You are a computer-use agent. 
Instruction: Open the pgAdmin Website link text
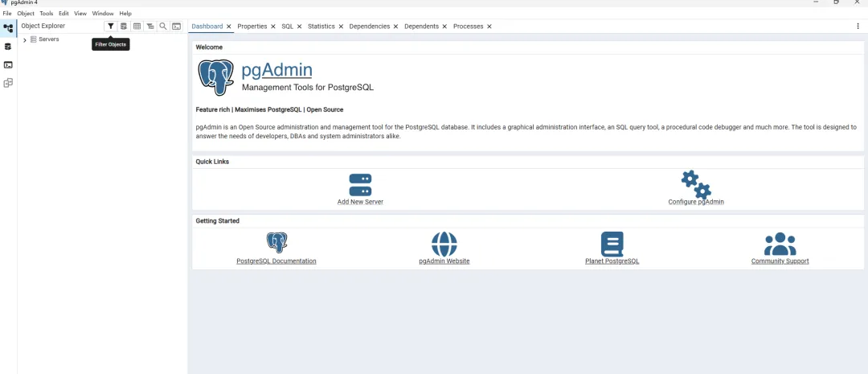click(x=444, y=261)
